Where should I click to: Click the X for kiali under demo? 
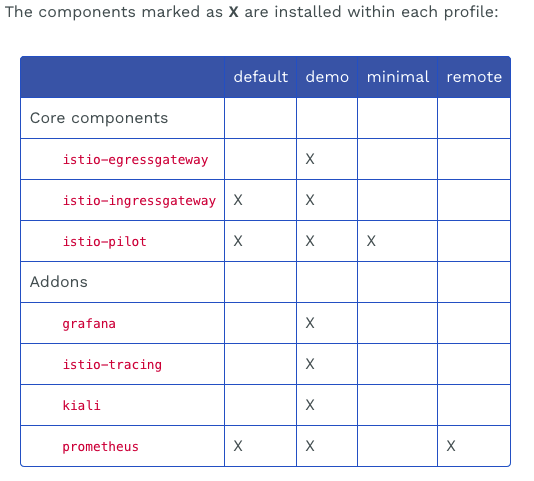click(x=310, y=405)
